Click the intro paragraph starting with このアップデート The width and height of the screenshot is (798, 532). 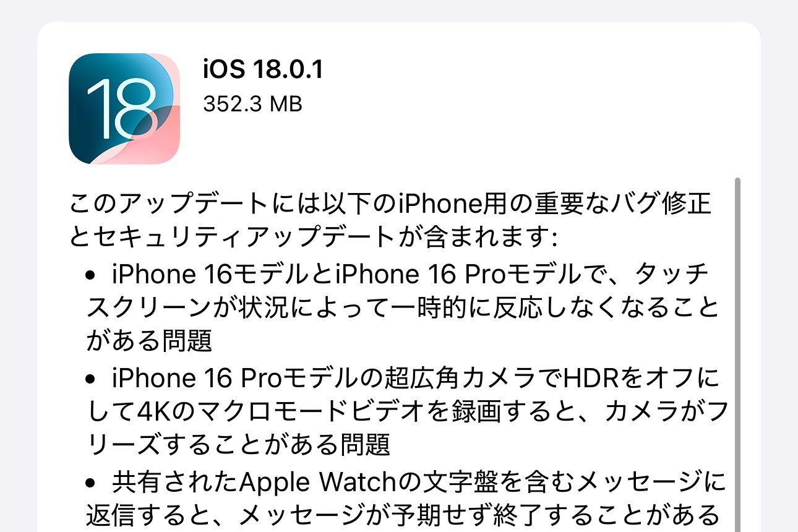(390, 220)
